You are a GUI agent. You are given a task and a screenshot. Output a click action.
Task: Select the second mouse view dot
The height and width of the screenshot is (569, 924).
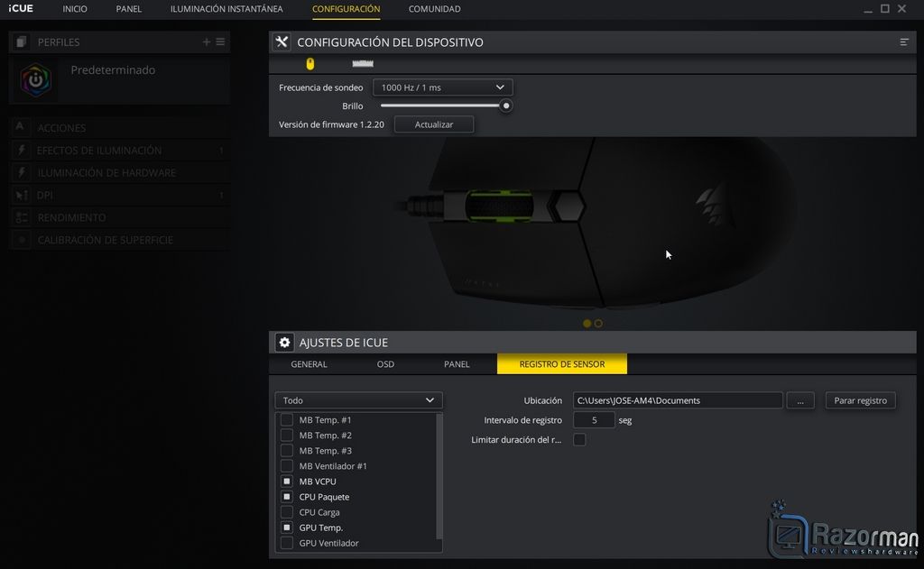(598, 324)
